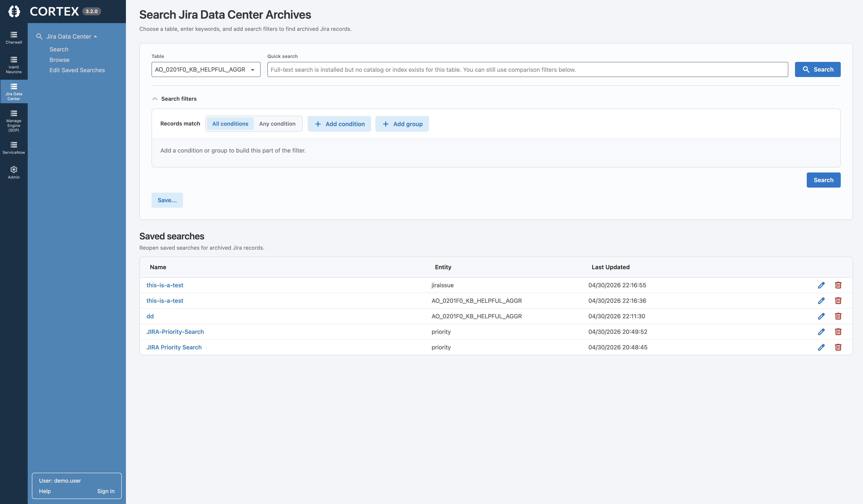863x504 pixels.
Task: Click the Last Updated column header
Action: click(611, 267)
